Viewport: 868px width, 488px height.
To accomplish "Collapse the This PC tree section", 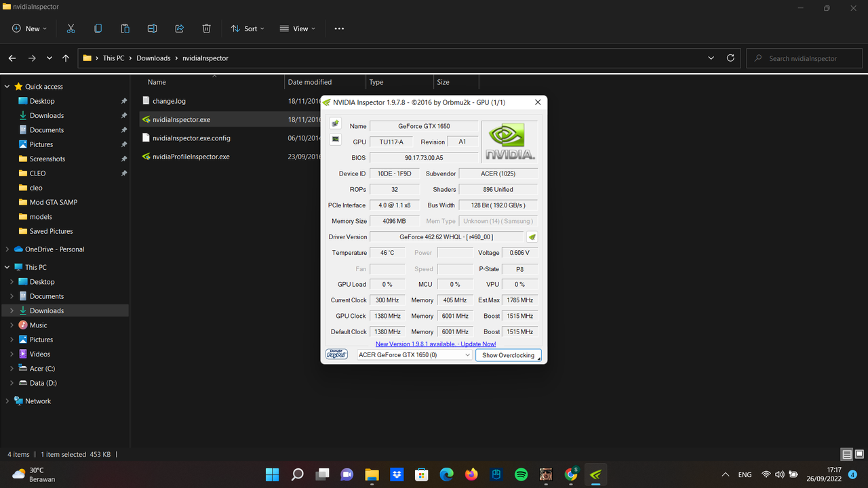I will (x=7, y=267).
